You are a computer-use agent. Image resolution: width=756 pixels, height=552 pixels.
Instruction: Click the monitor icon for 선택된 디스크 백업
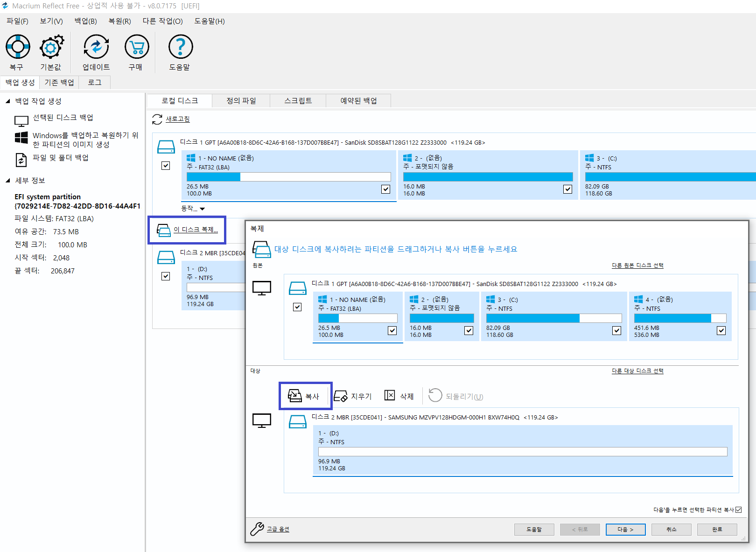click(21, 121)
